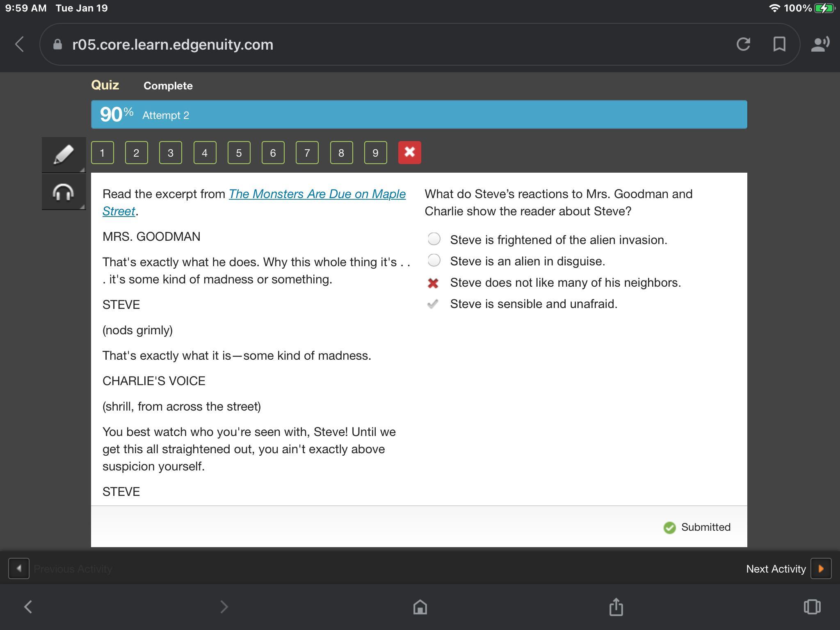Select the pencil highlighter tool
Image resolution: width=840 pixels, height=630 pixels.
click(64, 155)
